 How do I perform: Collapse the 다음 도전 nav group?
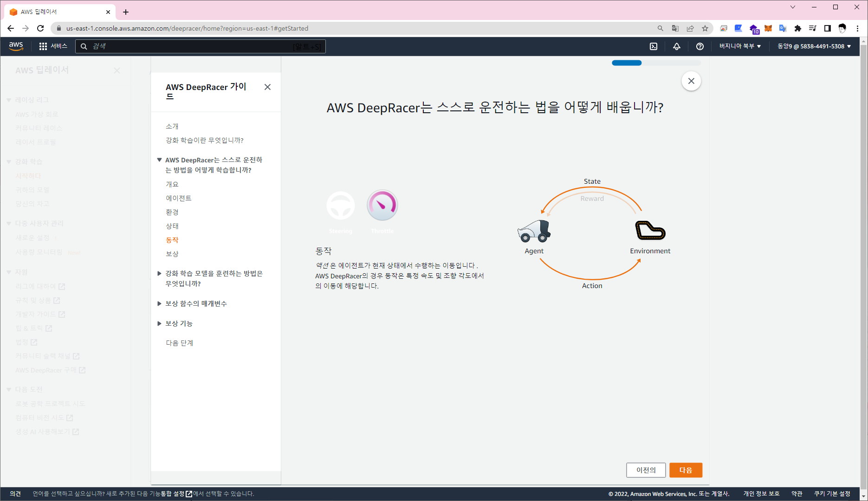click(9, 390)
